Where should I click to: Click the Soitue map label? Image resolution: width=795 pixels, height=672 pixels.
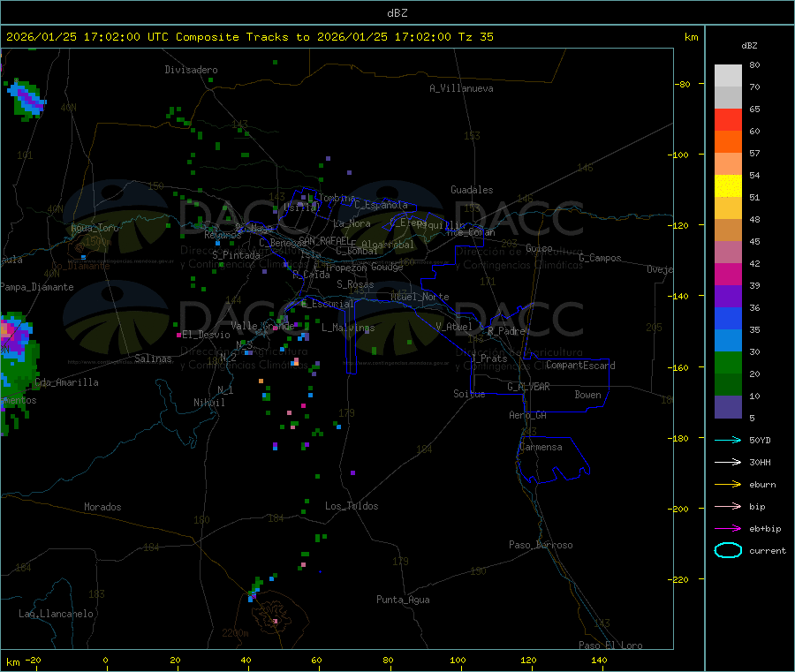tap(469, 394)
